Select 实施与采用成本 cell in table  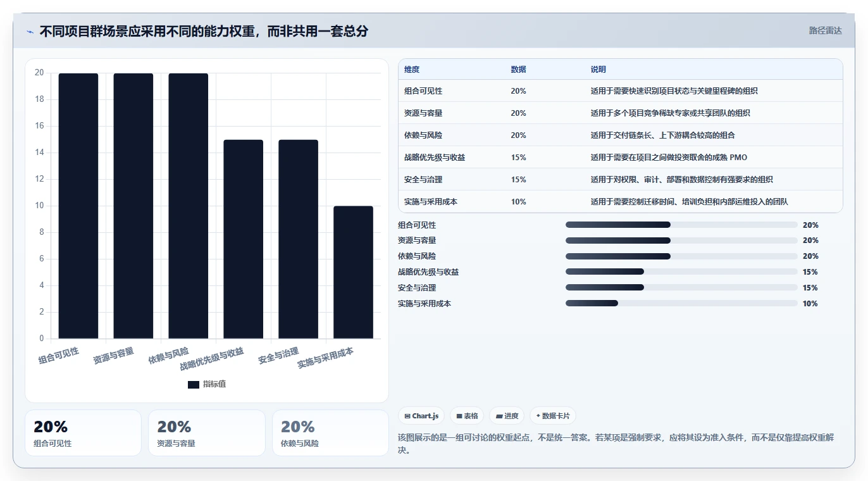[431, 202]
